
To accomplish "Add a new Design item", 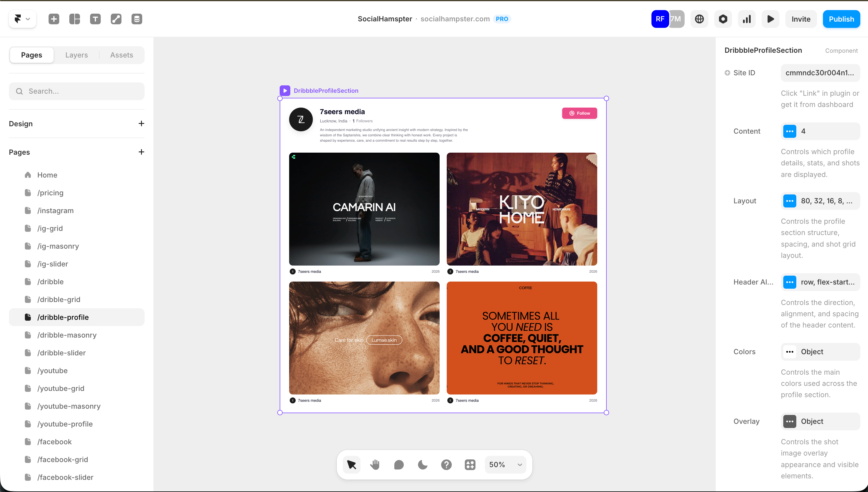I will (141, 124).
